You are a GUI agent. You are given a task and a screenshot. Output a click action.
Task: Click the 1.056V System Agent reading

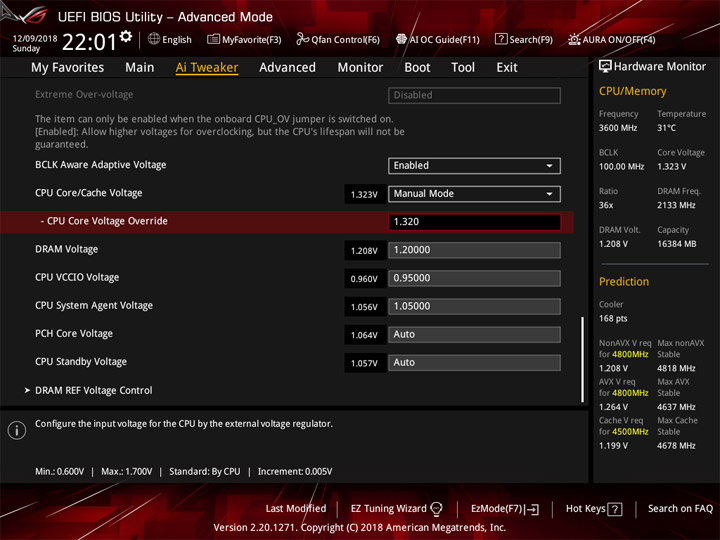pos(365,307)
